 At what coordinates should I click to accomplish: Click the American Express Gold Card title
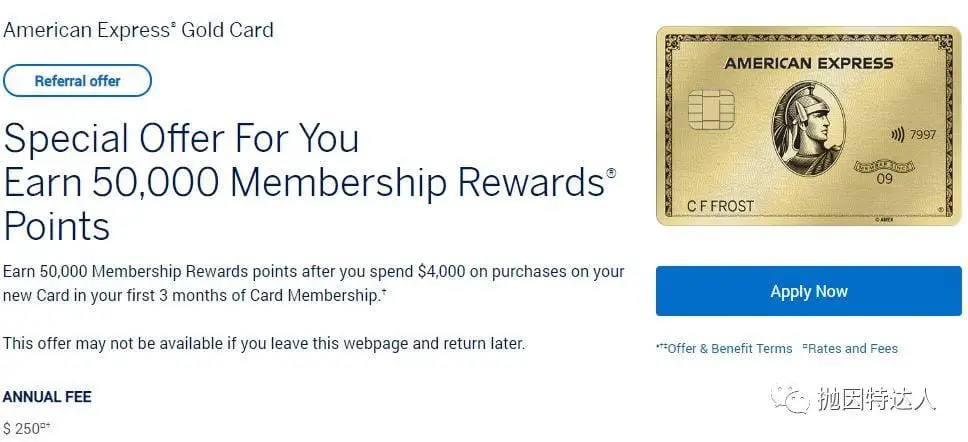coord(138,30)
